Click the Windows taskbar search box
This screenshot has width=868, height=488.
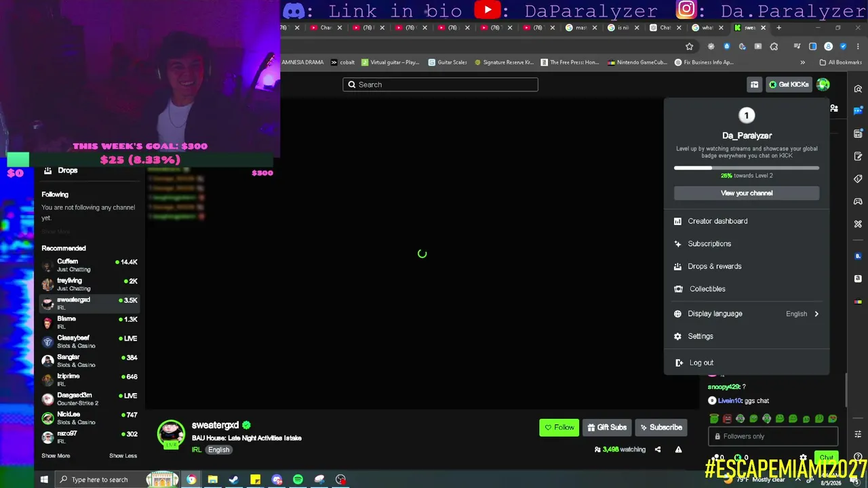point(99,480)
